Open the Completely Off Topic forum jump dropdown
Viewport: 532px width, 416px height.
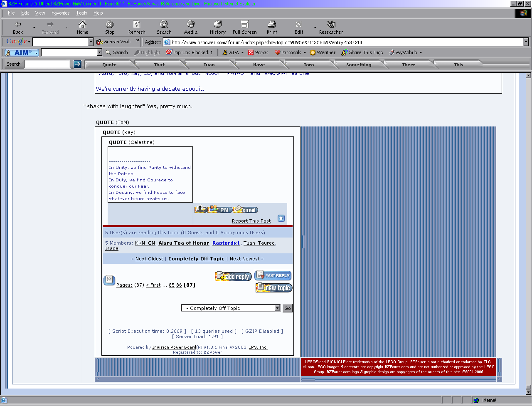pyautogui.click(x=231, y=308)
